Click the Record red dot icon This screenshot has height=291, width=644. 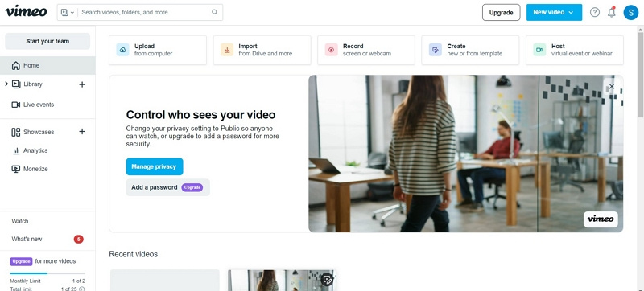[331, 50]
